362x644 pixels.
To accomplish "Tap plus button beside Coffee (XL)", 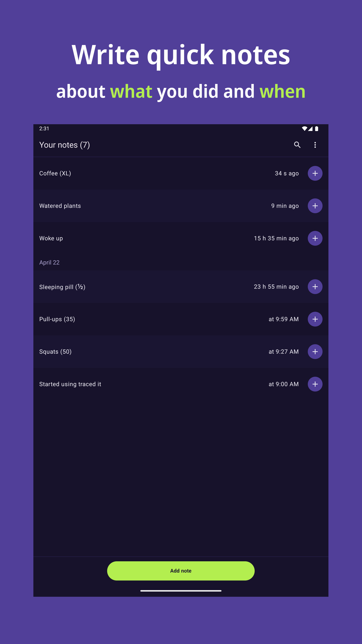I will tap(315, 173).
